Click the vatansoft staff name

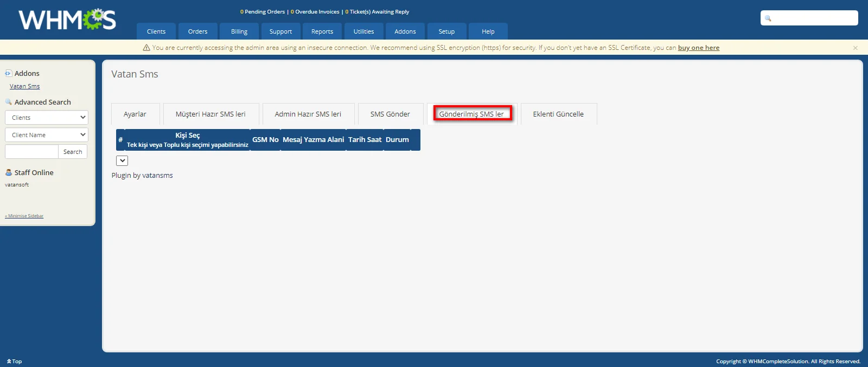[17, 185]
